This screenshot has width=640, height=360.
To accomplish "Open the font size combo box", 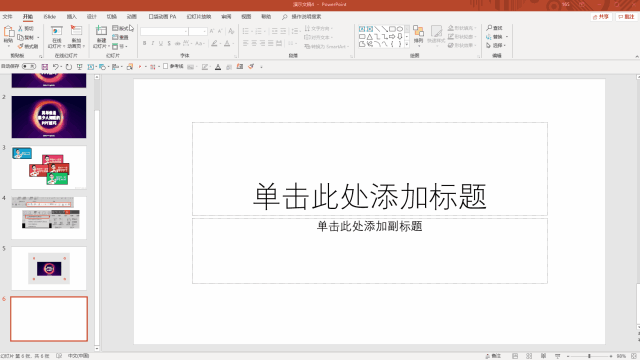I will 198,31.
